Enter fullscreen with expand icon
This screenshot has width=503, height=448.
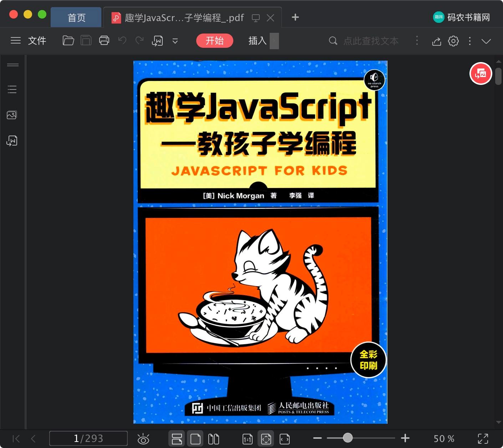click(483, 439)
